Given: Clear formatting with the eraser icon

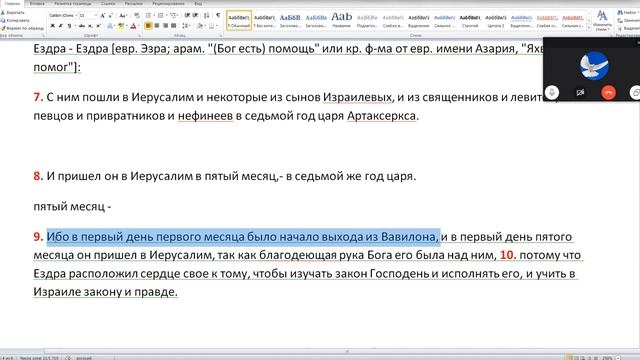Looking at the screenshot, I should tap(137, 15).
